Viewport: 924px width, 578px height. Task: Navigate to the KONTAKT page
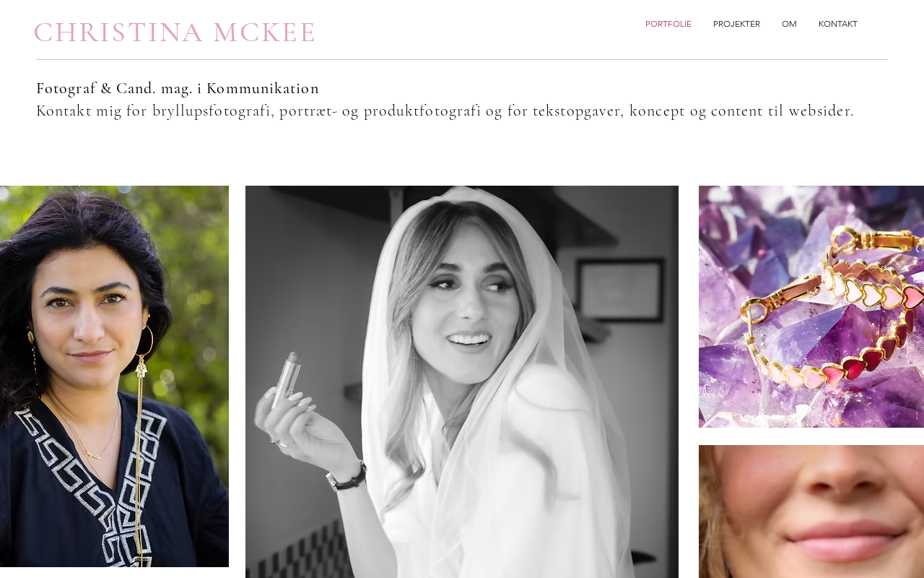click(x=837, y=24)
